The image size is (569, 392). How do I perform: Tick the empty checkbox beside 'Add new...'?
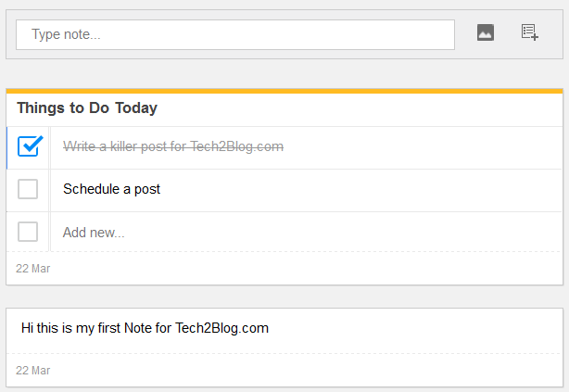coord(28,232)
